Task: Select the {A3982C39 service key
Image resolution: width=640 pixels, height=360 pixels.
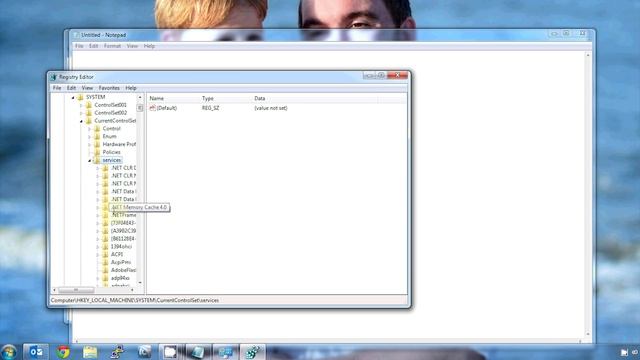Action: tap(123, 231)
